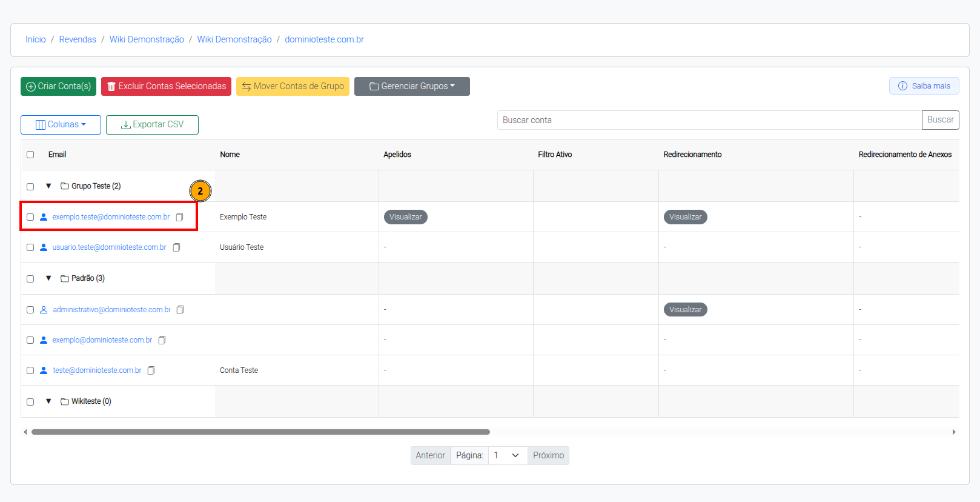Click Apelidos column header
980x502 pixels.
click(x=397, y=155)
